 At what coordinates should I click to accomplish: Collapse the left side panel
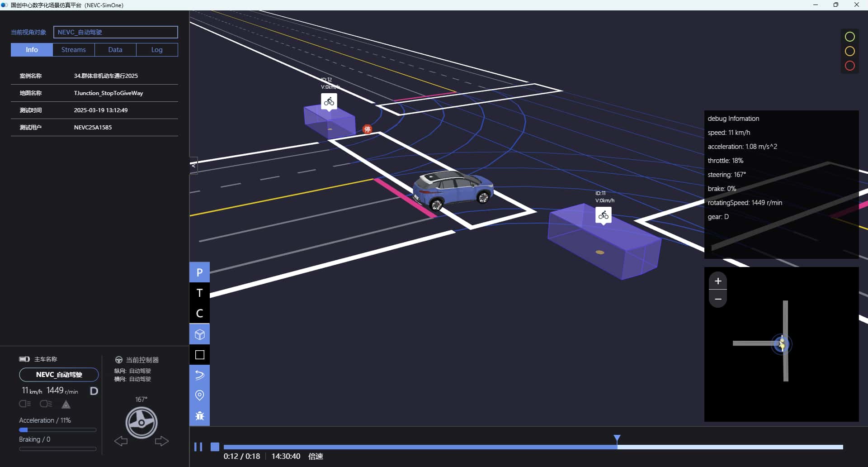(193, 166)
